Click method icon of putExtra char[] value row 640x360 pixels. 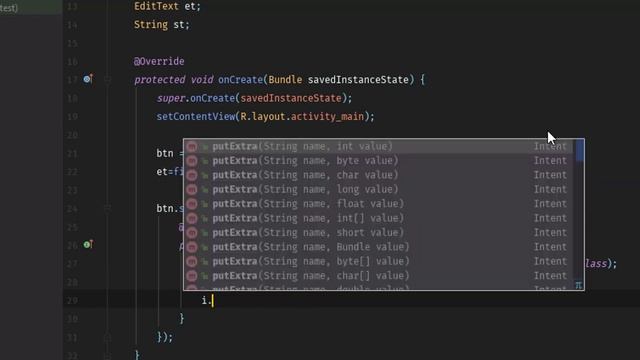(192, 276)
